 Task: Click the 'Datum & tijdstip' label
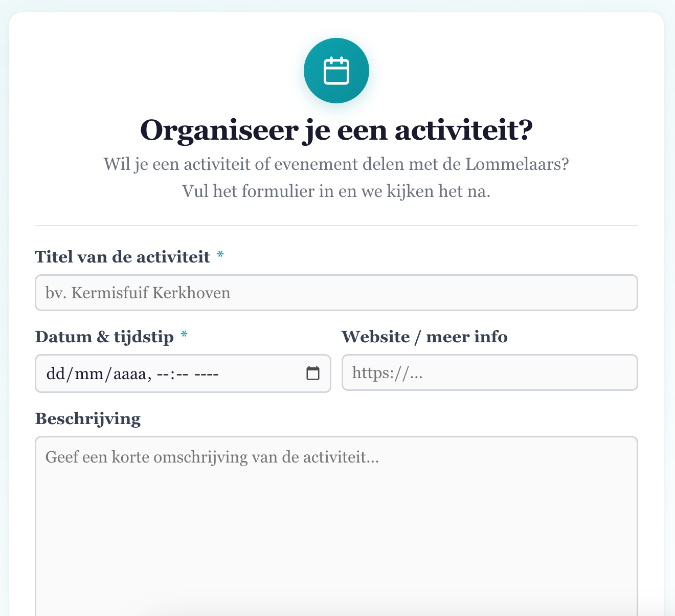[x=104, y=337]
